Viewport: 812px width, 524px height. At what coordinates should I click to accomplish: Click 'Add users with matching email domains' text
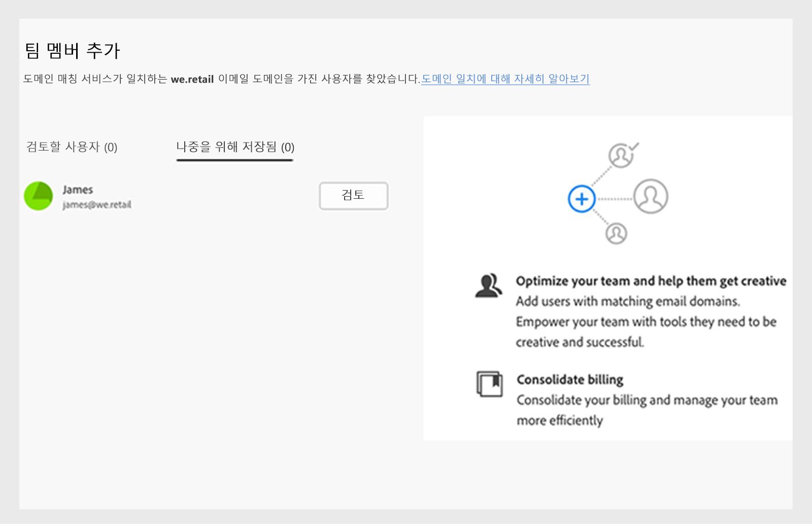(x=628, y=301)
